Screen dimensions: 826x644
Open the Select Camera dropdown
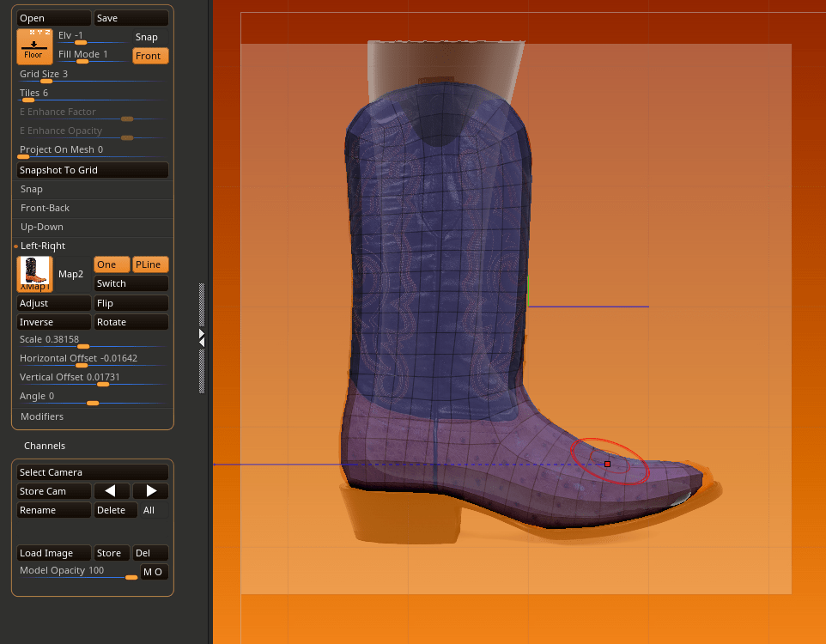92,471
